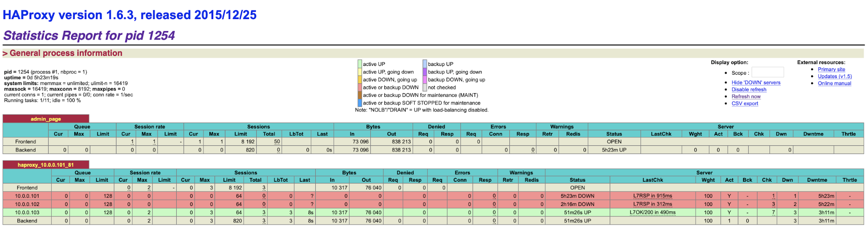Viewport: 868px width, 232px height.
Task: Click the haproxy_10.0.0.101_81 Backend row label
Action: tap(27, 221)
